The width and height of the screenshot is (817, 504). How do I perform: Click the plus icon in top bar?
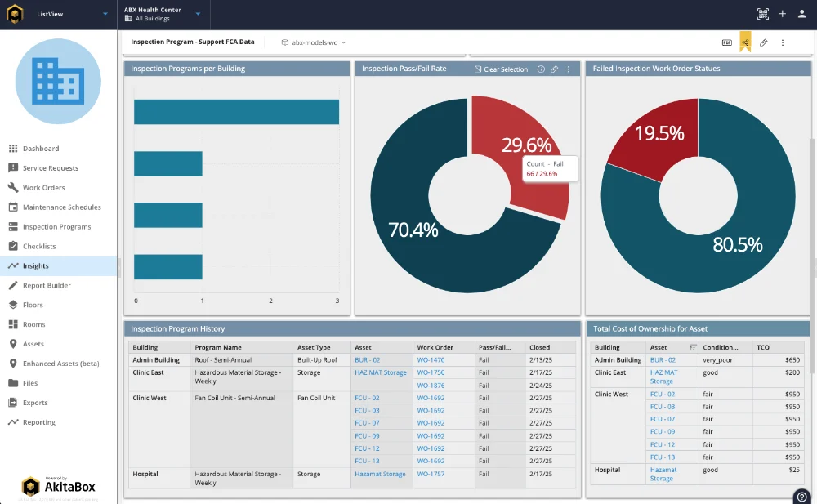782,14
